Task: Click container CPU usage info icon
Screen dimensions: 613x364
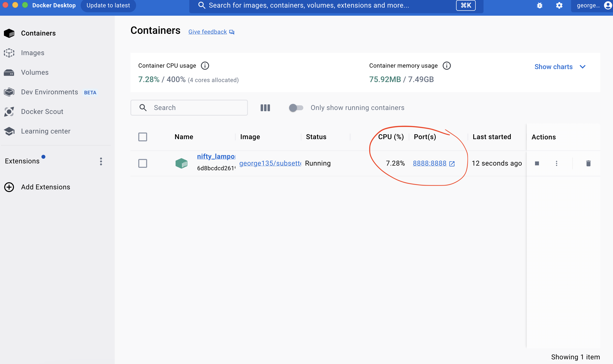Action: [205, 65]
